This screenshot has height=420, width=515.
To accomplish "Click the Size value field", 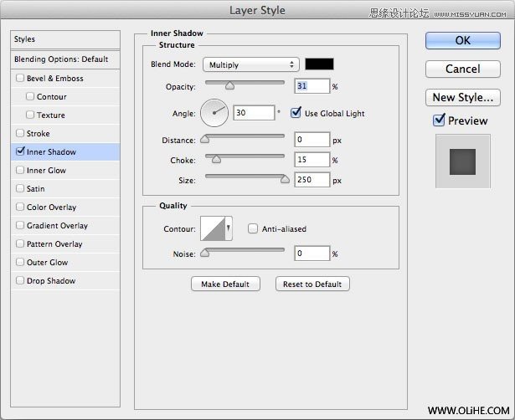I will [312, 180].
